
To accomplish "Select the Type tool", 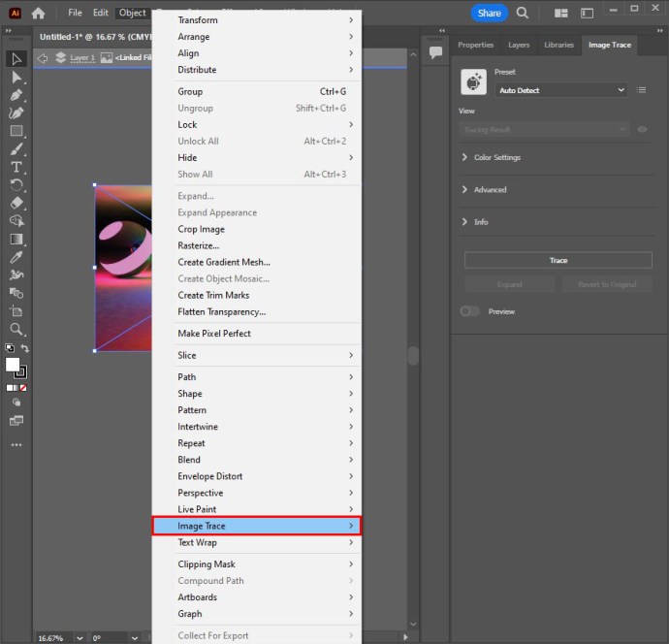I will pos(16,167).
